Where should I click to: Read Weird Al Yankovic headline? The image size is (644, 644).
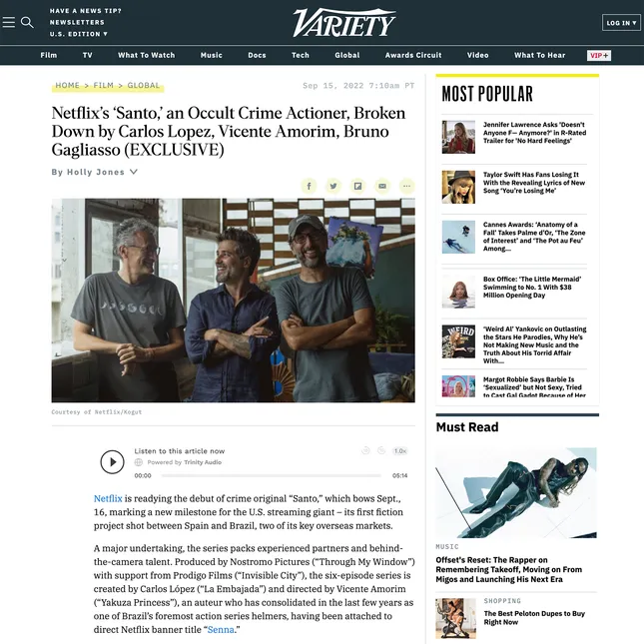click(535, 345)
